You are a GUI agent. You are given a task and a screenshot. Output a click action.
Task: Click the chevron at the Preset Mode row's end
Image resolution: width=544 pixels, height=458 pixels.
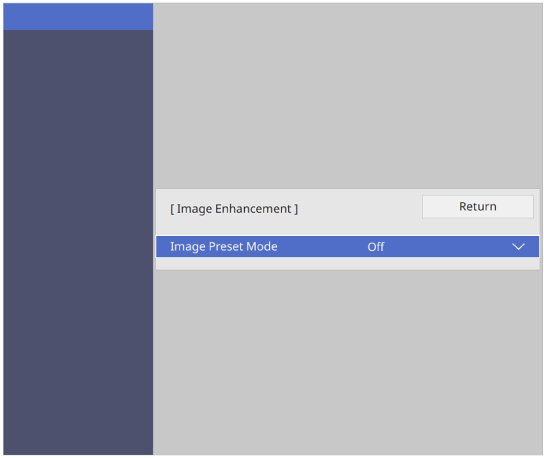(518, 247)
